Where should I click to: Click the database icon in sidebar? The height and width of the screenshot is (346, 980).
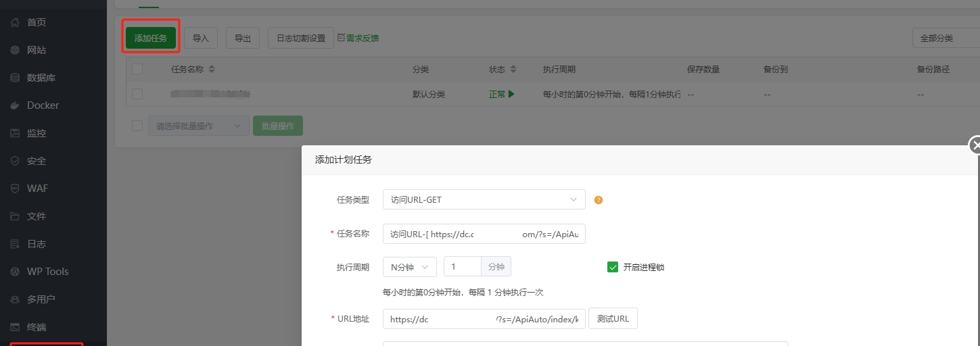click(x=15, y=78)
